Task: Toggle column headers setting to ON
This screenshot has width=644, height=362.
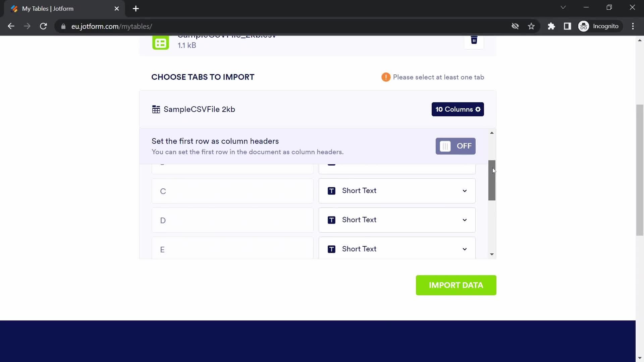Action: coord(456,146)
